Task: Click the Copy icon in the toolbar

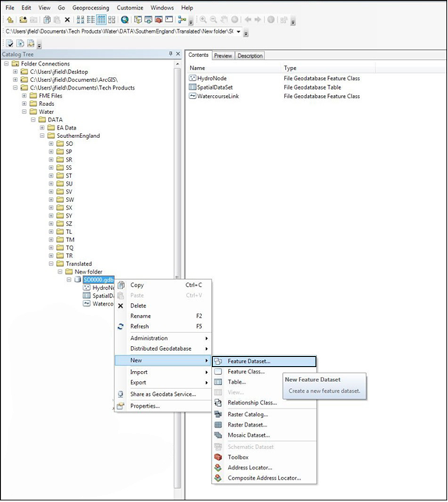Action: (x=46, y=19)
